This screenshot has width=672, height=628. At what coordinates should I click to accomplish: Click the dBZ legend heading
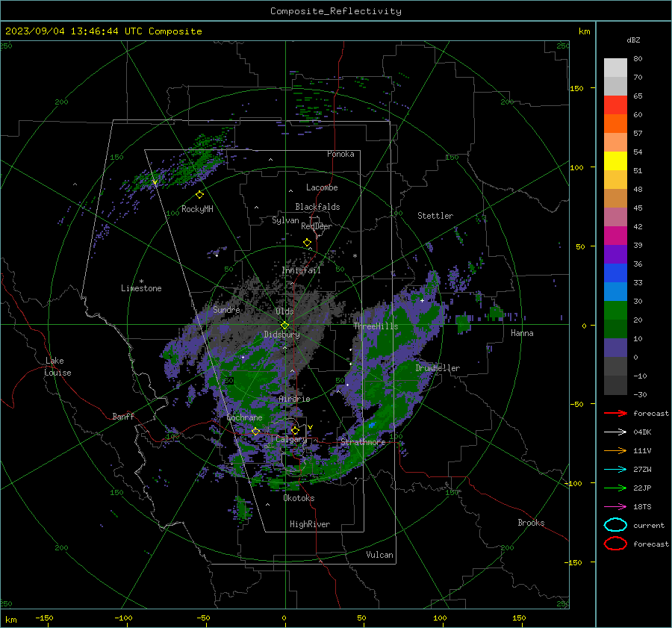[x=633, y=40]
